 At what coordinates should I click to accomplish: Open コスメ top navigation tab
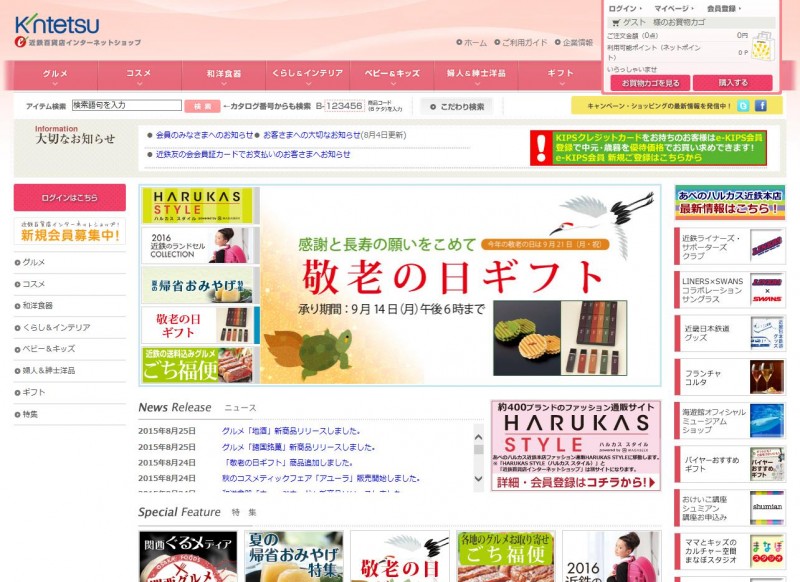(x=139, y=75)
